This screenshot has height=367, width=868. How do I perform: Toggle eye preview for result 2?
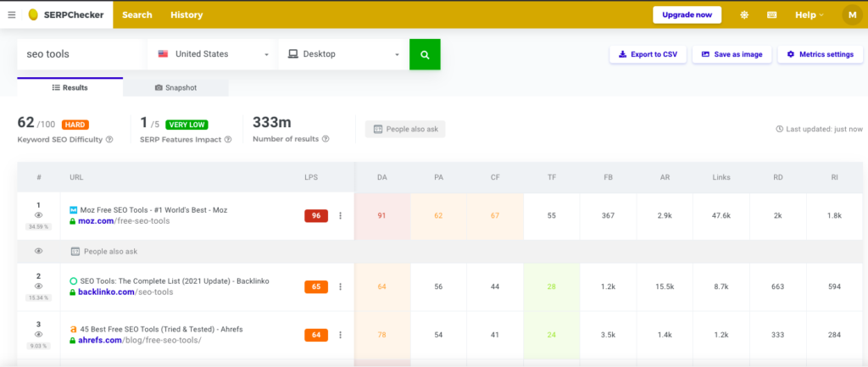tap(39, 286)
